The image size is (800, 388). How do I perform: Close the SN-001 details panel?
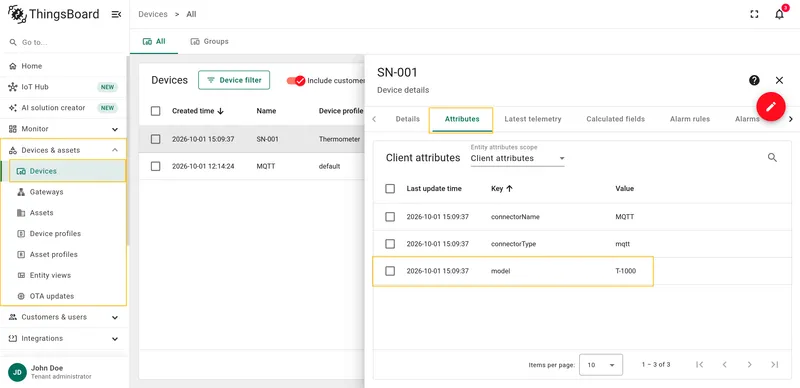[779, 80]
